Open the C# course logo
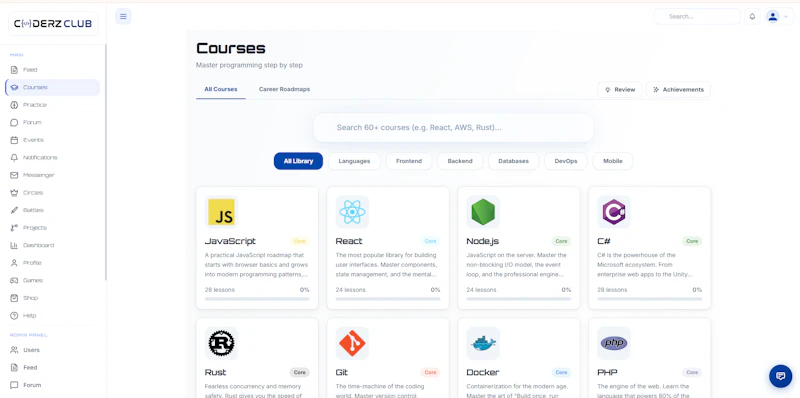 coord(614,212)
